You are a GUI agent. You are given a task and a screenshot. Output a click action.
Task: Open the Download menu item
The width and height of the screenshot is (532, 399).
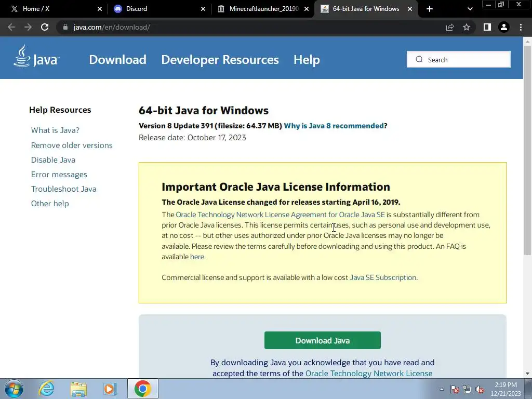pyautogui.click(x=117, y=60)
